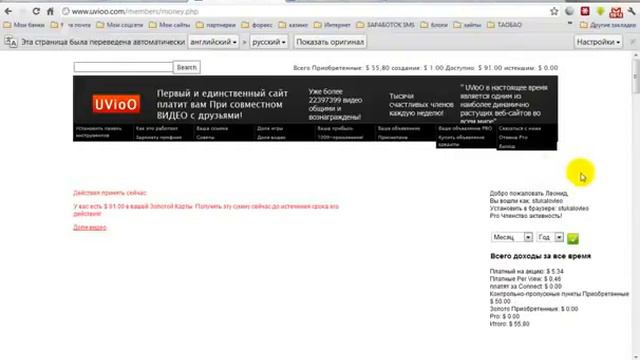The height and width of the screenshot is (360, 640).
Task: Click the translate icon in the translation bar
Action: coord(11,42)
